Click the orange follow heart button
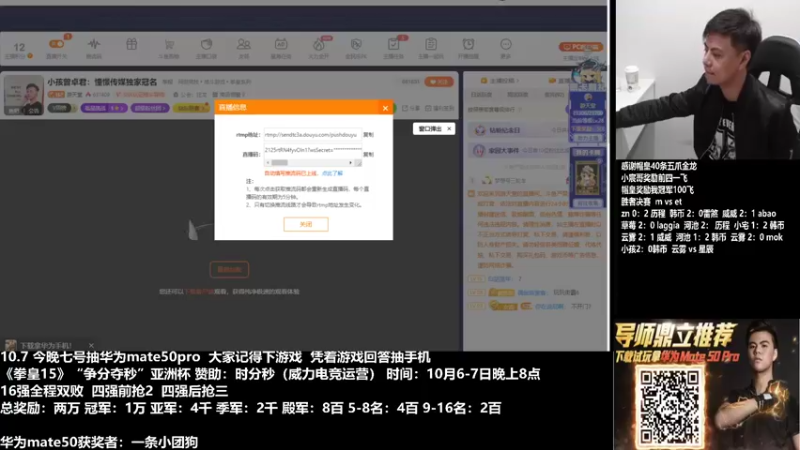Viewport: 800px width, 450px height. 439,82
